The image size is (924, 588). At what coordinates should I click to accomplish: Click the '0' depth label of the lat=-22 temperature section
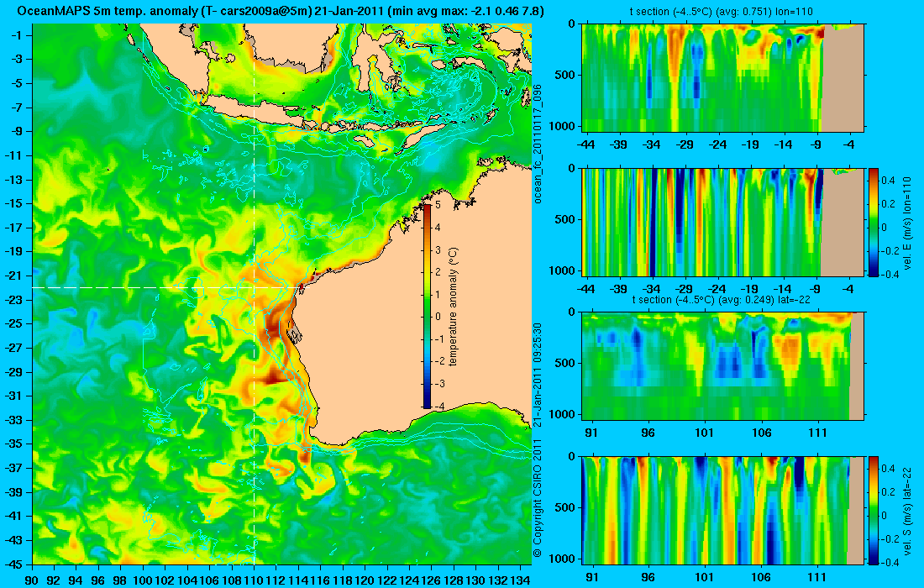[x=571, y=312]
